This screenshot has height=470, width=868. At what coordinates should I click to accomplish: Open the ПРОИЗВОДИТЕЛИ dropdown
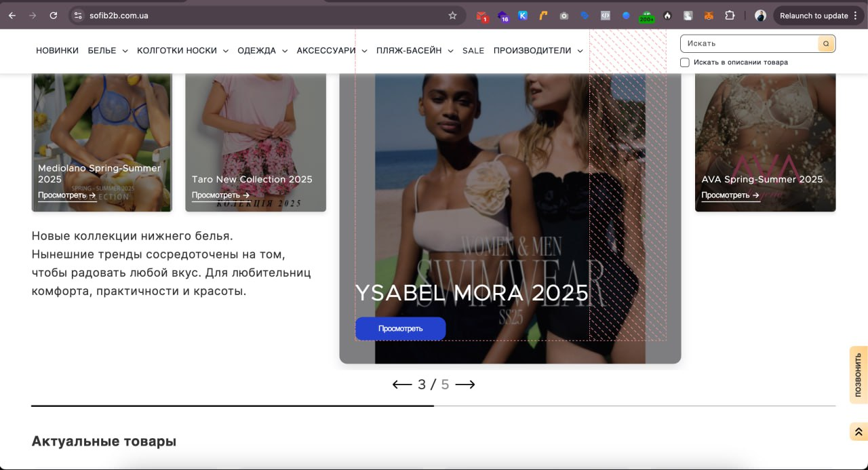pyautogui.click(x=538, y=51)
